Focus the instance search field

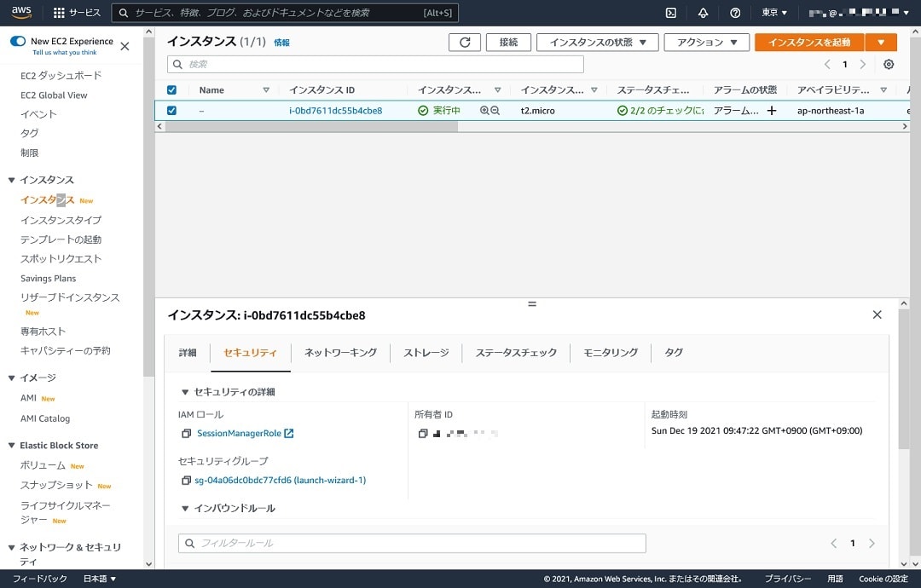tap(375, 64)
